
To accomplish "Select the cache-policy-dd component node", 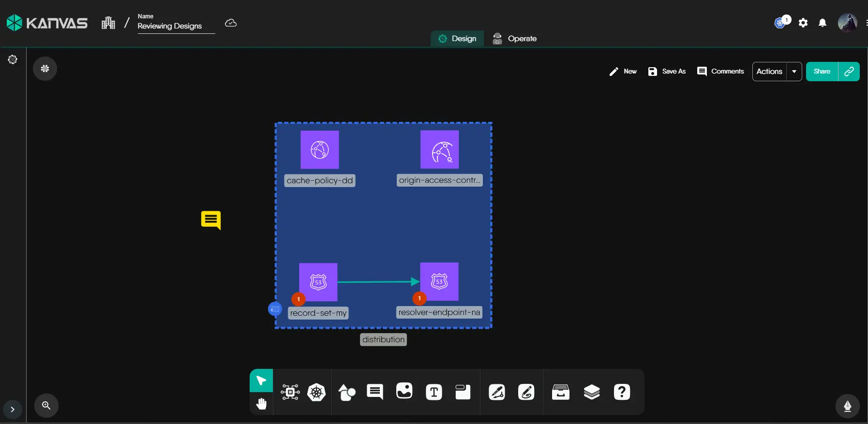I will 319,150.
